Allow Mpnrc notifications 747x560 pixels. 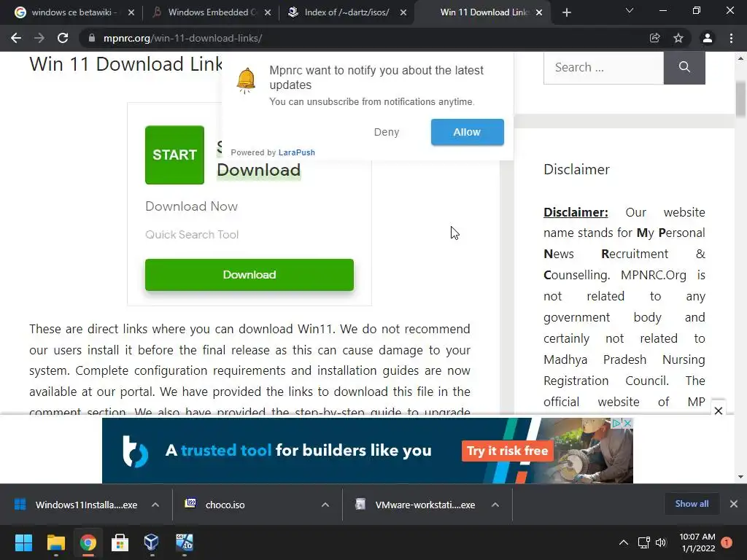click(x=468, y=132)
